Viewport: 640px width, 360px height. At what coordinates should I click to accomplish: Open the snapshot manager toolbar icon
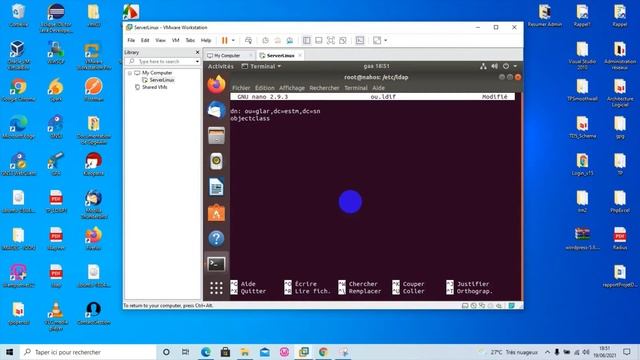click(x=290, y=40)
